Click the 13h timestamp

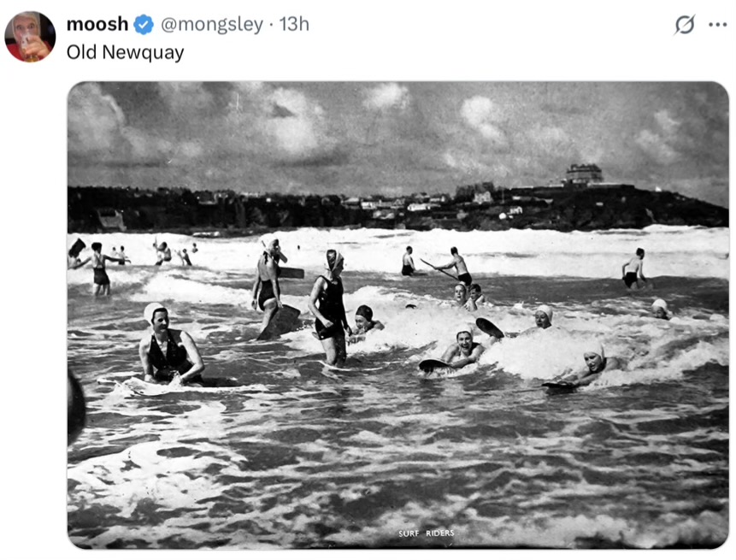click(x=294, y=25)
